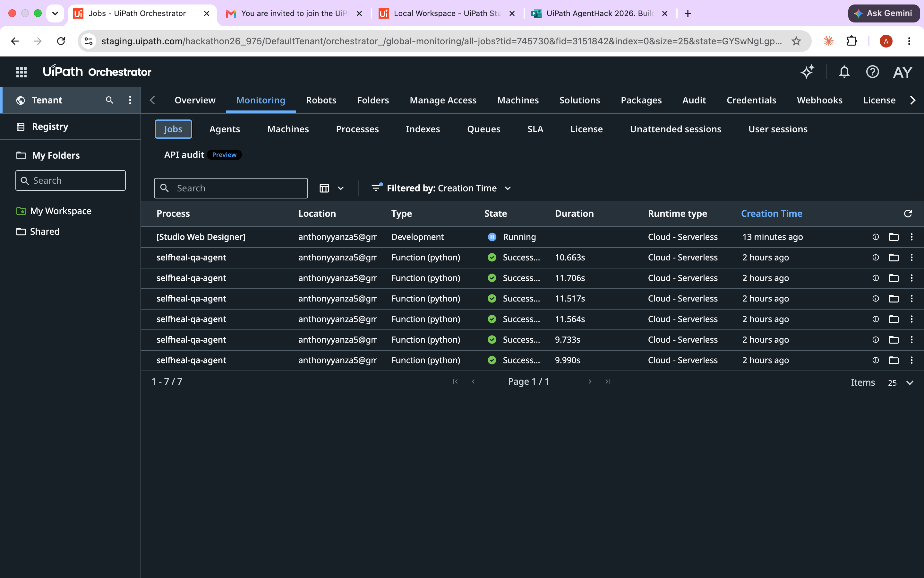Refresh the jobs table
The image size is (924, 578).
[908, 214]
